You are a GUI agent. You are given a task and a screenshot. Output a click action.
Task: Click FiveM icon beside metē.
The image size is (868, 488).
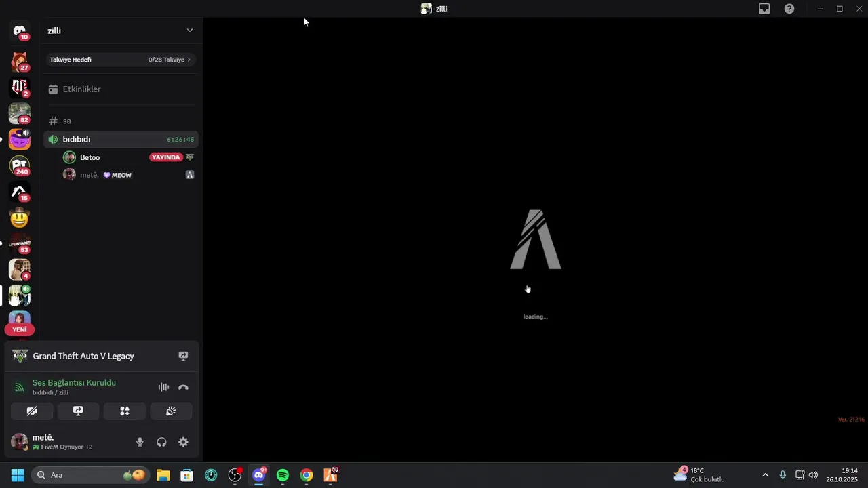(190, 175)
